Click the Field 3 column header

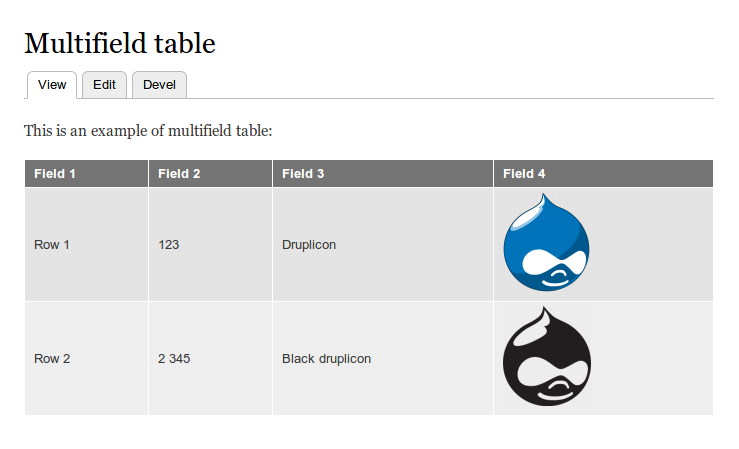(x=383, y=174)
